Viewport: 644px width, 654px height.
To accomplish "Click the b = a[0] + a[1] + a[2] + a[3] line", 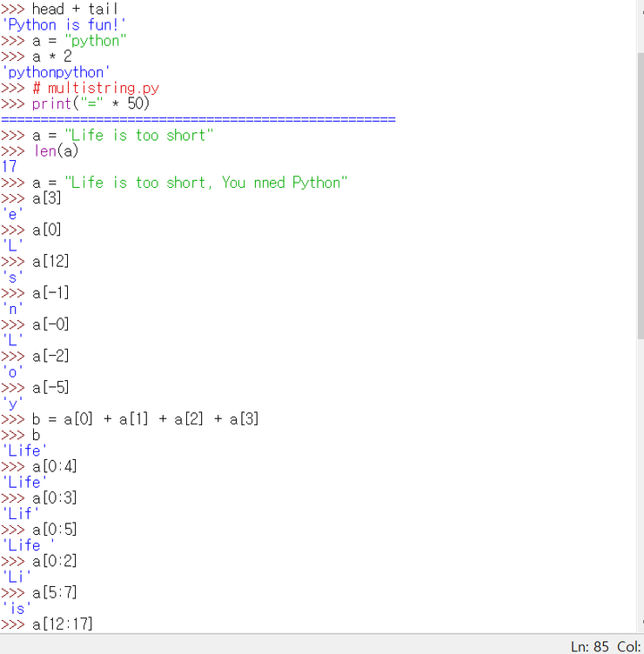I will click(145, 419).
